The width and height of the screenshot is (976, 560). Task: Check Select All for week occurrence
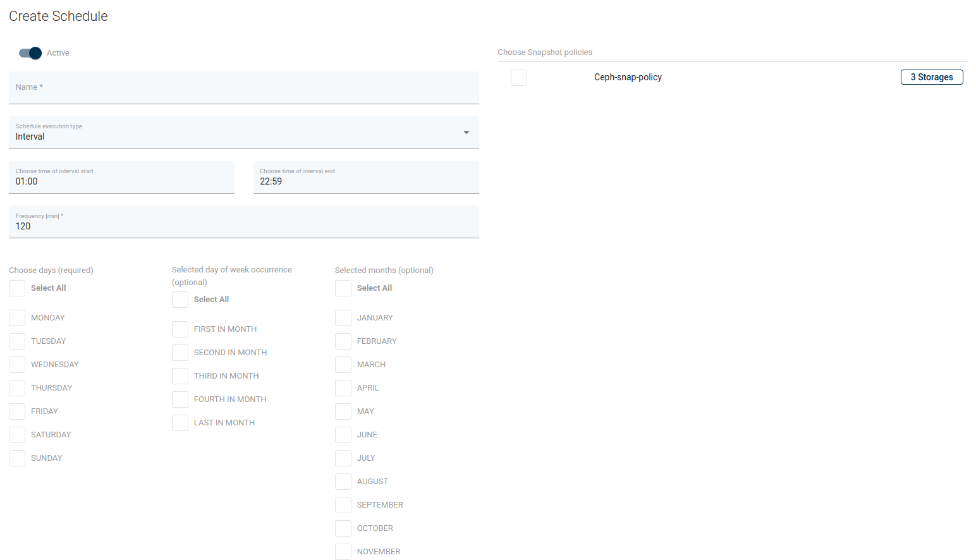(x=180, y=300)
